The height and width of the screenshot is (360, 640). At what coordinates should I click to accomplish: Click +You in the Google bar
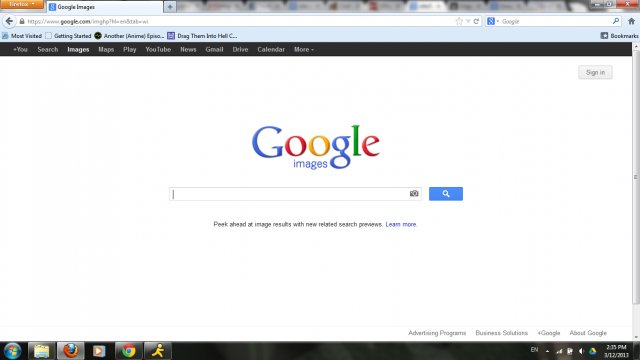(20, 49)
